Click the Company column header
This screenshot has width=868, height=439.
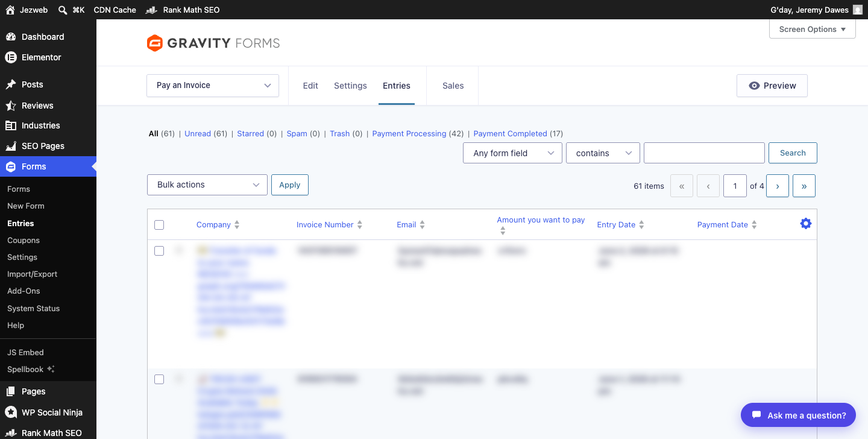[213, 225]
